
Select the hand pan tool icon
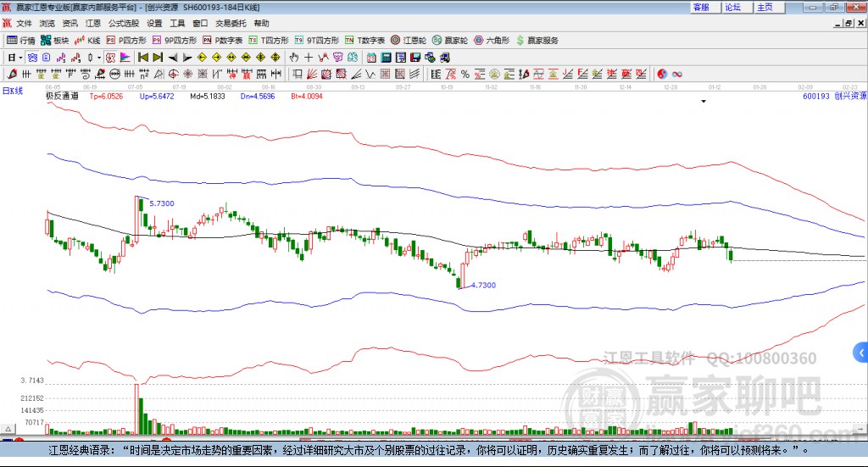click(294, 57)
